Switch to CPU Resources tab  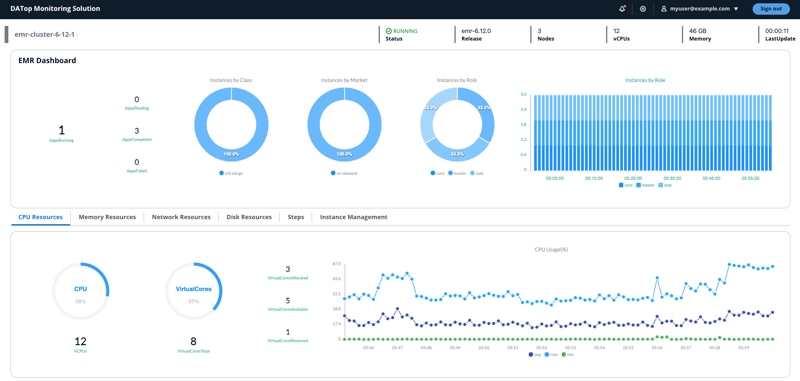pos(40,217)
